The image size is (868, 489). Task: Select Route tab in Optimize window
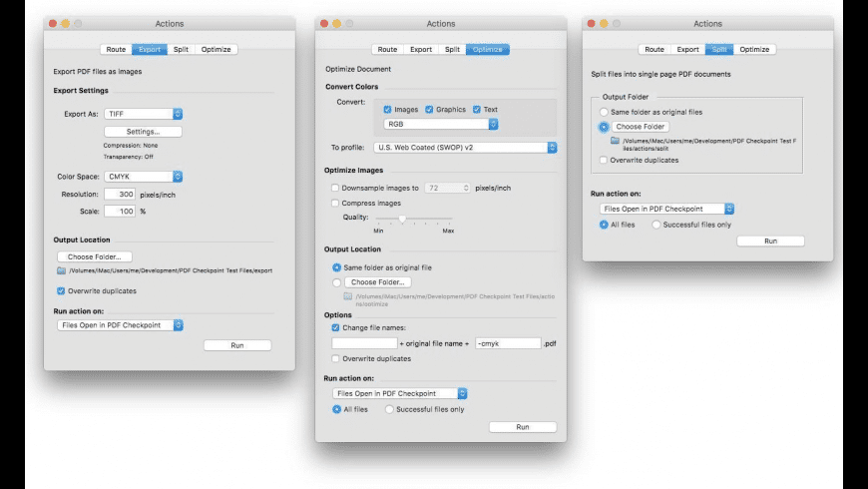pyautogui.click(x=387, y=49)
